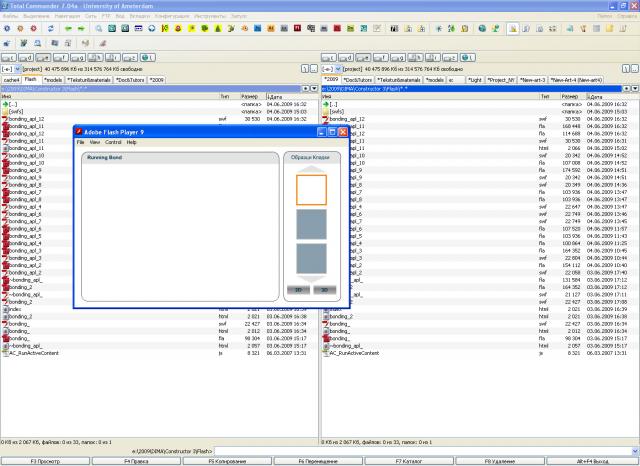The width and height of the screenshot is (640, 466).
Task: Go up via right panel '..' button
Action: [634, 69]
